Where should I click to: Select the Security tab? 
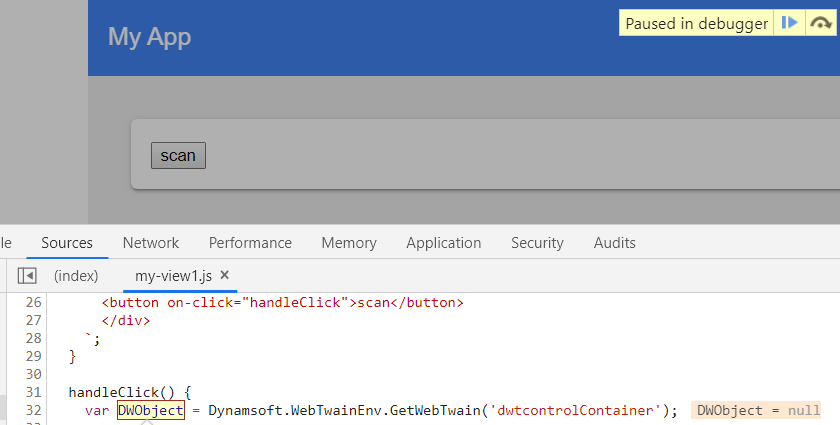[537, 243]
